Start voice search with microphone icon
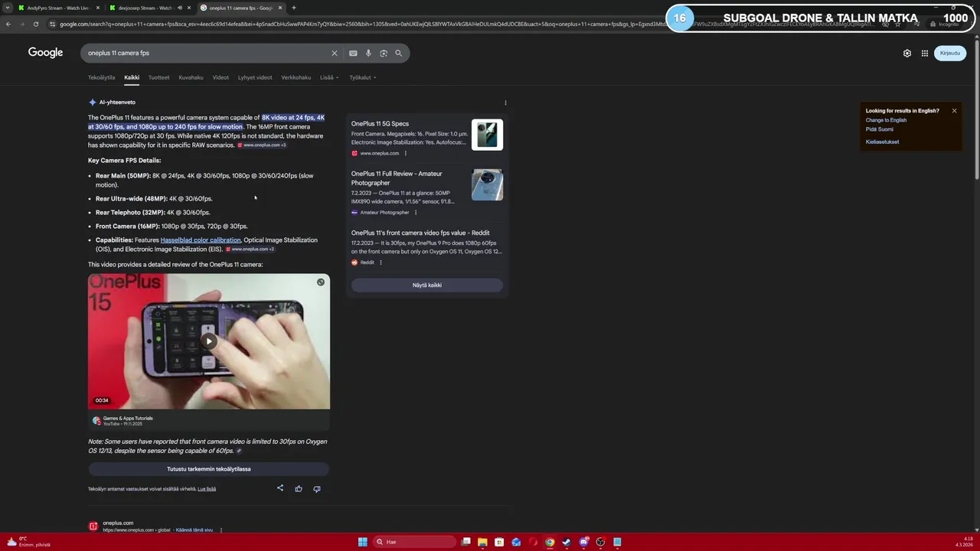The height and width of the screenshot is (551, 980). click(368, 53)
